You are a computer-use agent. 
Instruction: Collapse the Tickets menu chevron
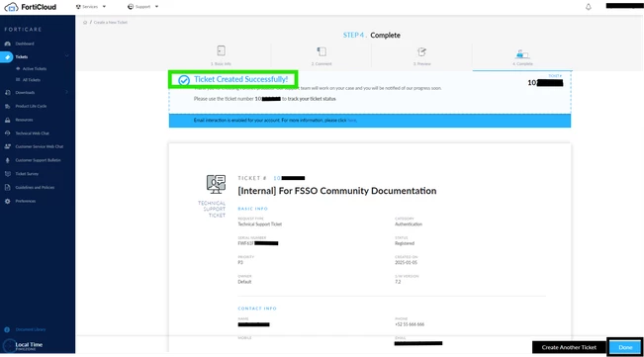click(x=67, y=56)
